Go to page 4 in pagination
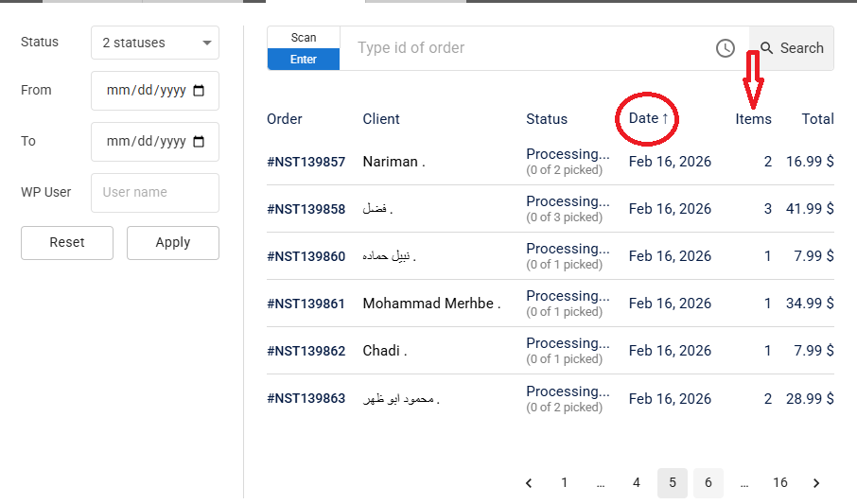Screen dimensions: 857x504 coord(637,483)
